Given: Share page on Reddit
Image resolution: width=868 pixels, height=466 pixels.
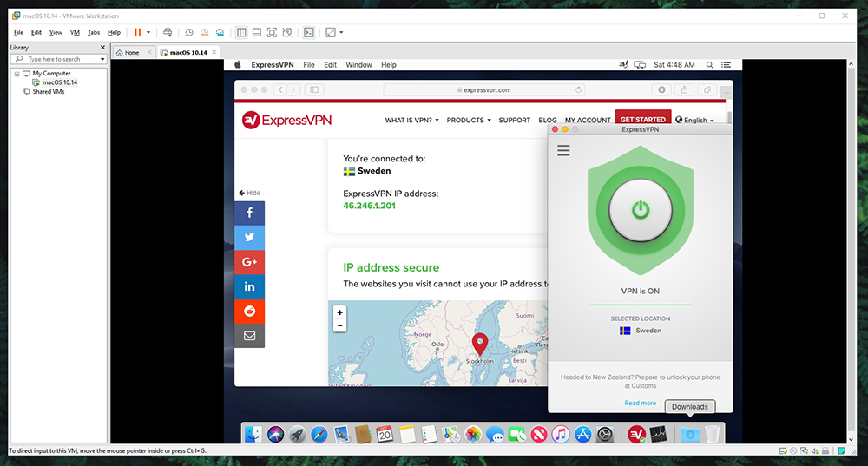Looking at the screenshot, I should pyautogui.click(x=250, y=311).
